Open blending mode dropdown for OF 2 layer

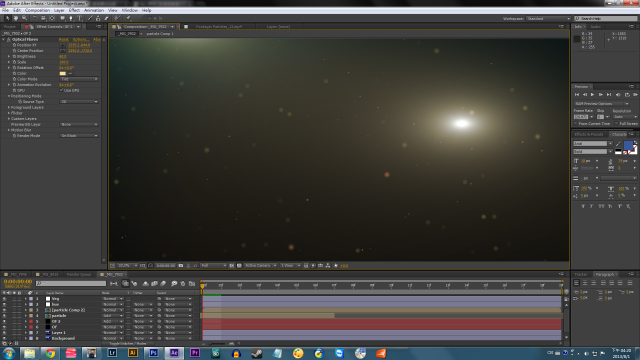tap(113, 322)
